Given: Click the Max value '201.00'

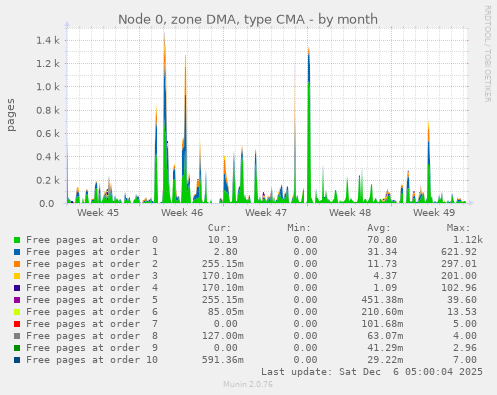Looking at the screenshot, I should coord(459,276).
